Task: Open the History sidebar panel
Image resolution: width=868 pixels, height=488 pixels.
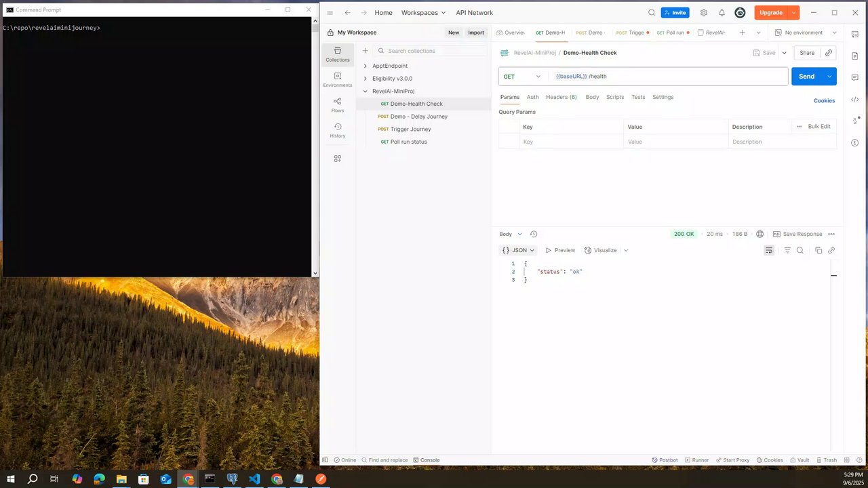Action: click(x=338, y=131)
